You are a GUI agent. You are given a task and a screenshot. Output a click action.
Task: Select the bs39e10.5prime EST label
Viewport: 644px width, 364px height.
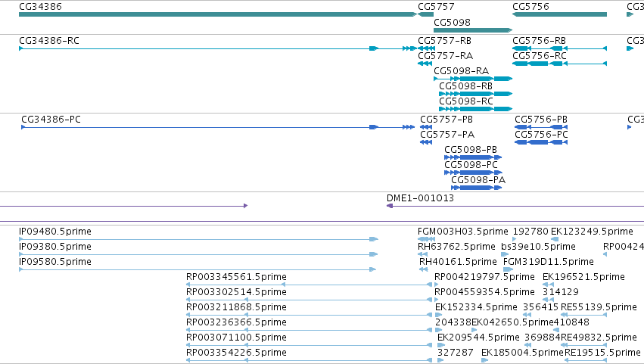click(x=538, y=247)
